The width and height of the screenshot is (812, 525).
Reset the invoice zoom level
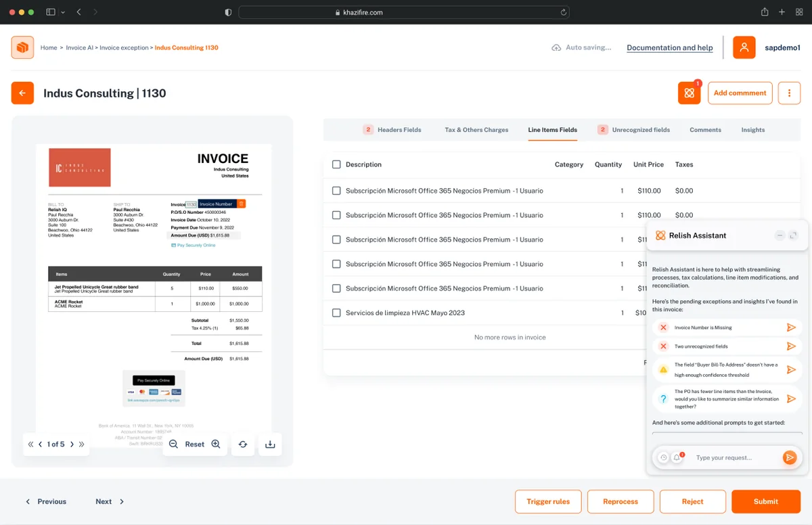(x=195, y=444)
